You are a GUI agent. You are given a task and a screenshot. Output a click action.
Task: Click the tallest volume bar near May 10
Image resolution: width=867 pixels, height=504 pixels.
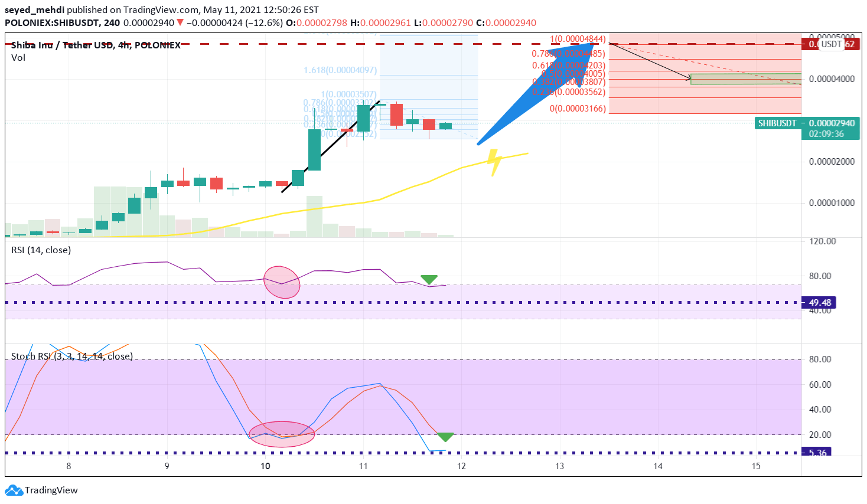(314, 217)
